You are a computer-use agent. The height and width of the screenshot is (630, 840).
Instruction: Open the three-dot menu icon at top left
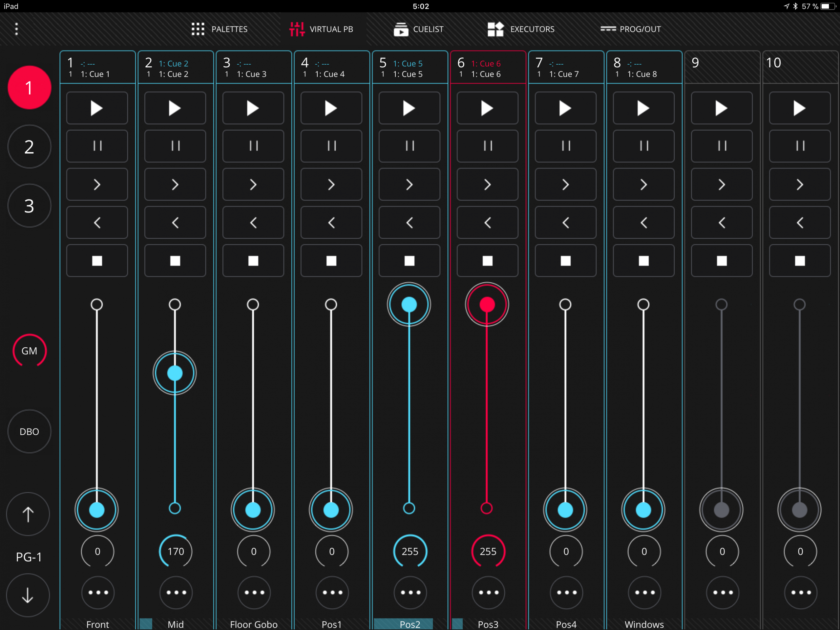(x=16, y=29)
